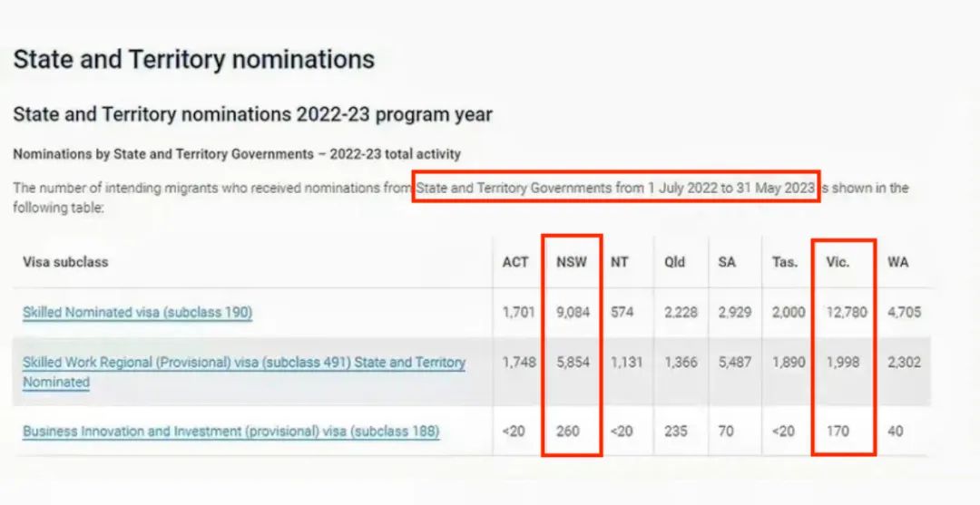
Task: Select the 5,854 cell in the NSW column
Action: 573,362
